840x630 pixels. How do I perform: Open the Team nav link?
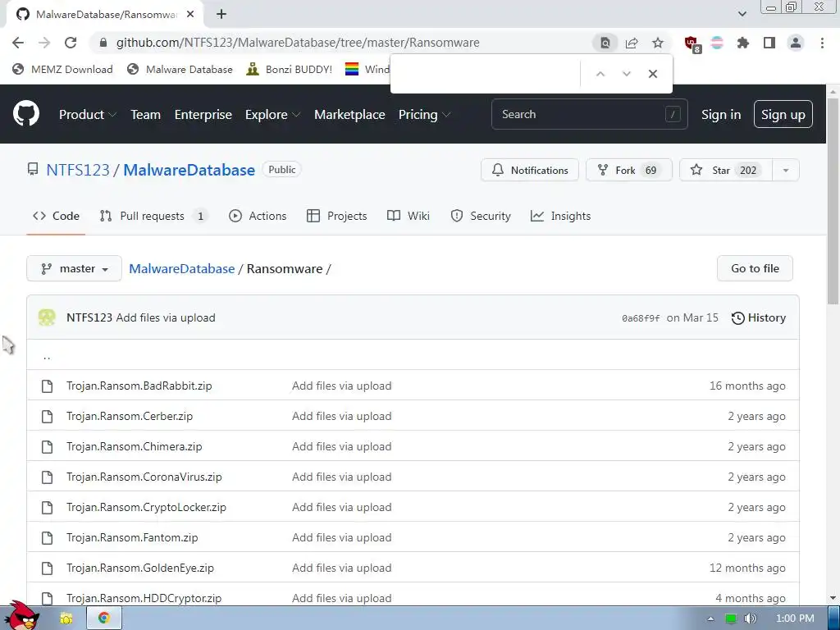(146, 115)
